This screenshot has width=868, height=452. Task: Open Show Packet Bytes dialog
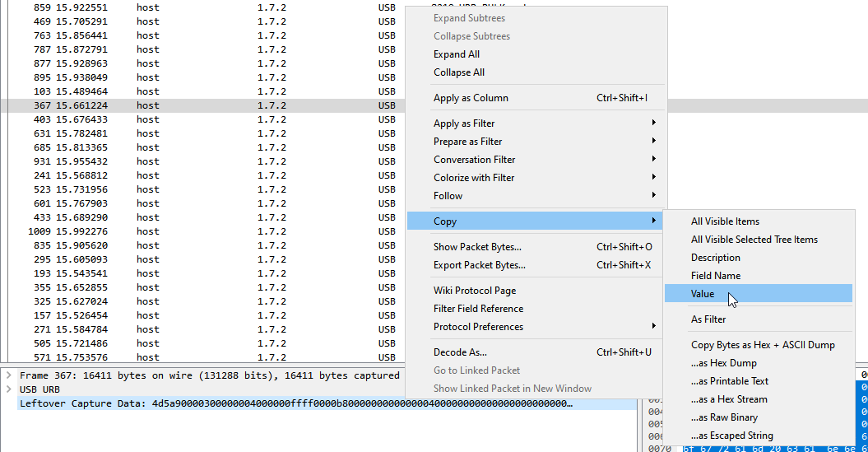click(x=477, y=247)
